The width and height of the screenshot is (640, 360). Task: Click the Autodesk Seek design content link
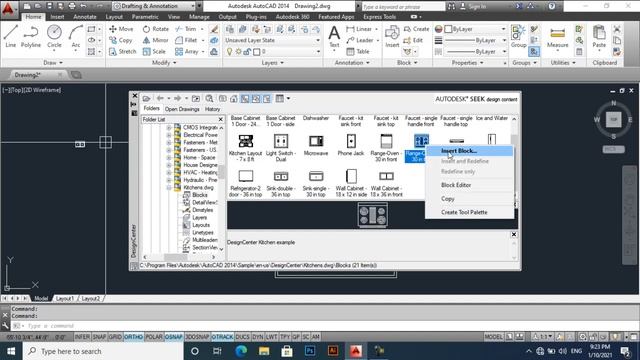tap(476, 99)
